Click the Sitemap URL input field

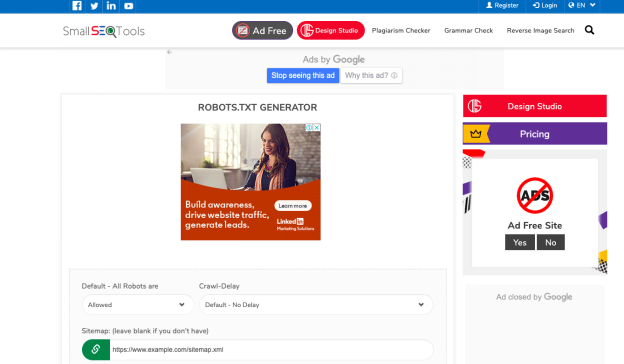pyautogui.click(x=272, y=349)
